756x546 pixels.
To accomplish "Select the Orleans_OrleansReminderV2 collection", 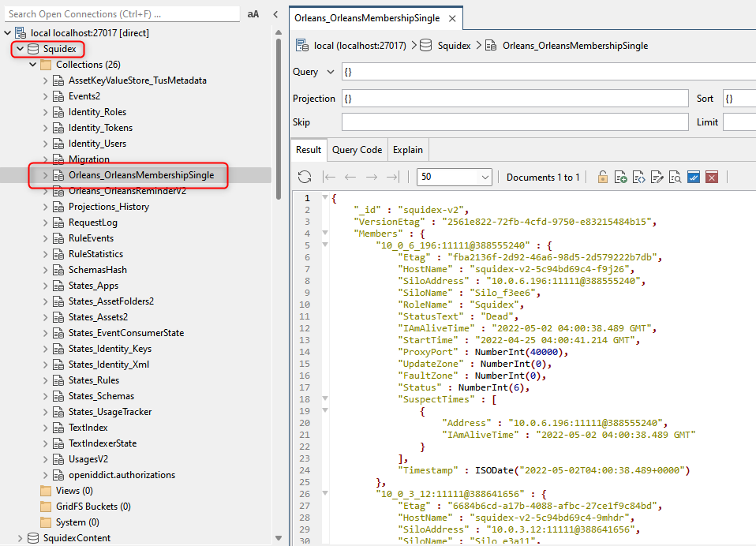I will (x=127, y=191).
